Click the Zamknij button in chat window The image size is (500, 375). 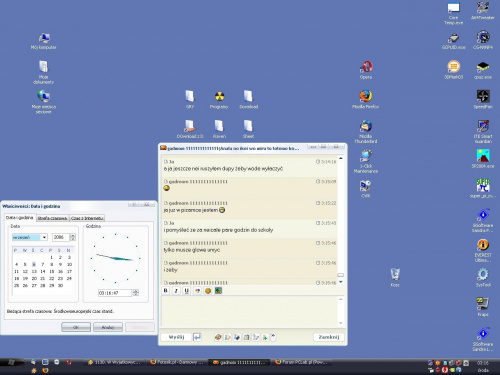click(x=329, y=337)
